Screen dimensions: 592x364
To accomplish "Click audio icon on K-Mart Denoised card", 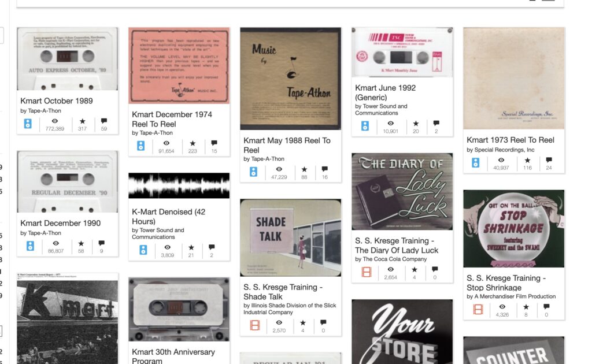I will click(143, 250).
